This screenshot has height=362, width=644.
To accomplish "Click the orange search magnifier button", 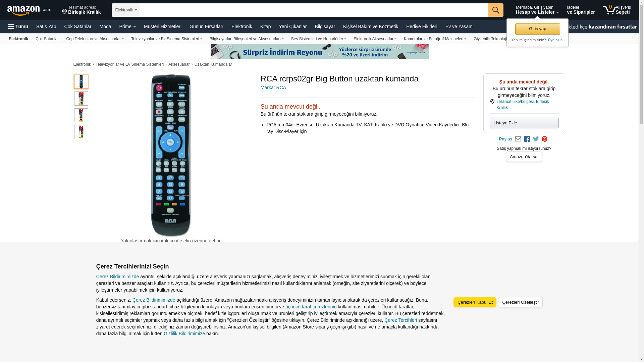I will click(x=496, y=10).
